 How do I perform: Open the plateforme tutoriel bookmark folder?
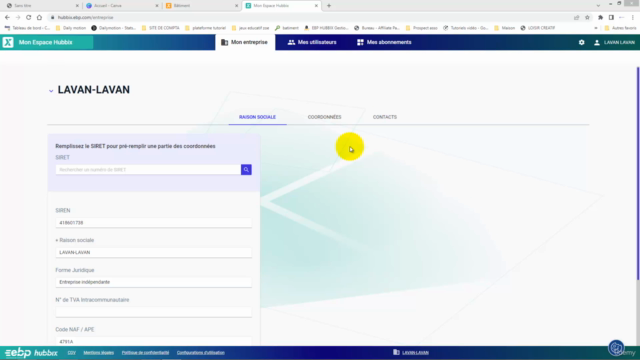[x=205, y=28]
